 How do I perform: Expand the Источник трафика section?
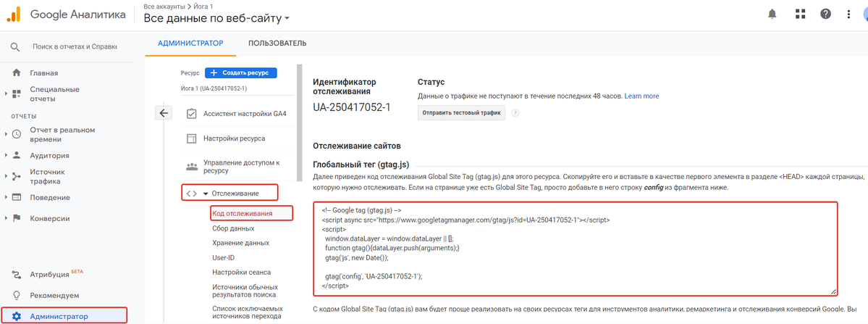click(x=6, y=176)
